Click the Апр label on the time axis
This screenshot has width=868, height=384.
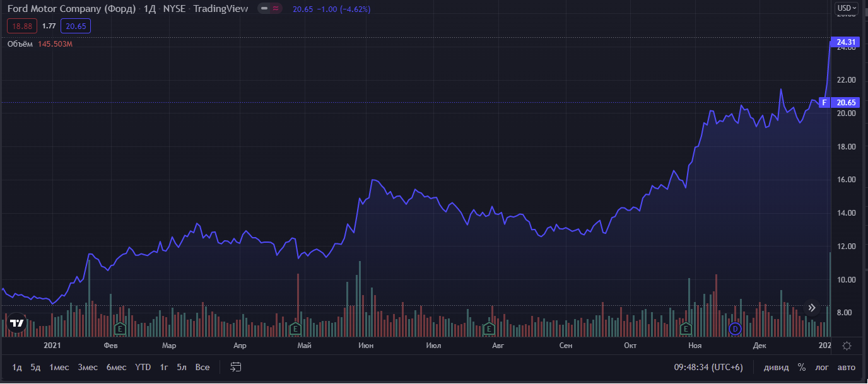240,346
